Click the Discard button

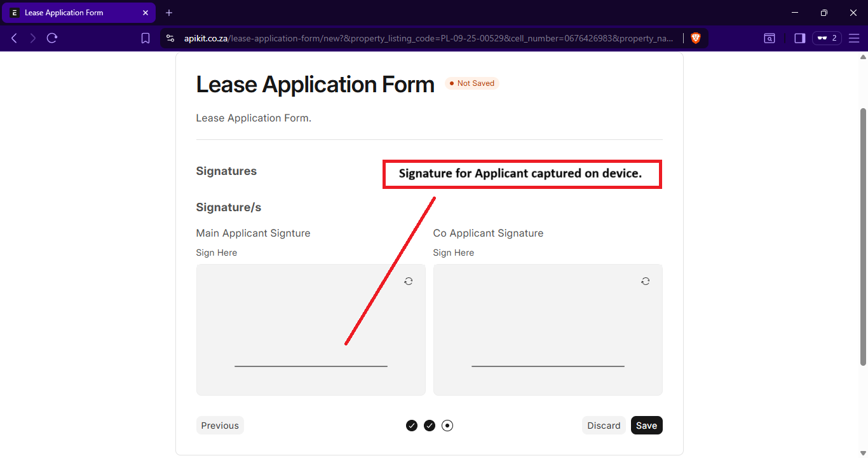pos(604,426)
